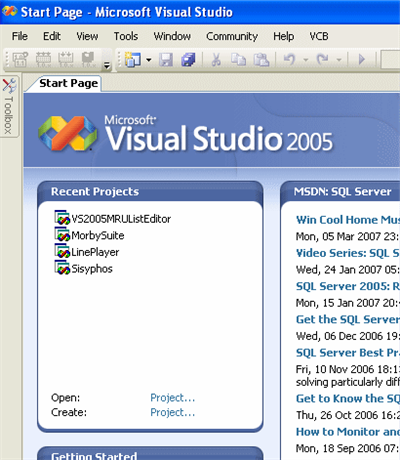400x460 pixels.
Task: Click the Copy toolbar icon
Action: (239, 60)
